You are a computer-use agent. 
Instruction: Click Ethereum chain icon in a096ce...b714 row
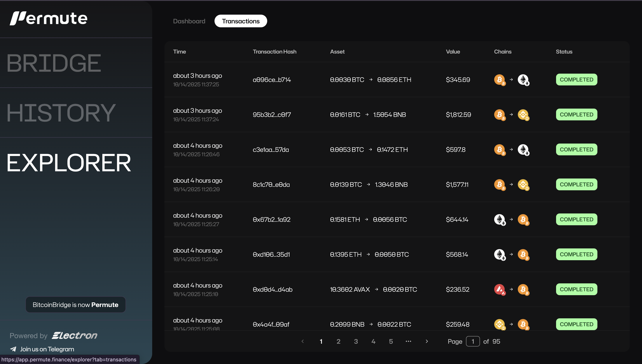point(523,80)
